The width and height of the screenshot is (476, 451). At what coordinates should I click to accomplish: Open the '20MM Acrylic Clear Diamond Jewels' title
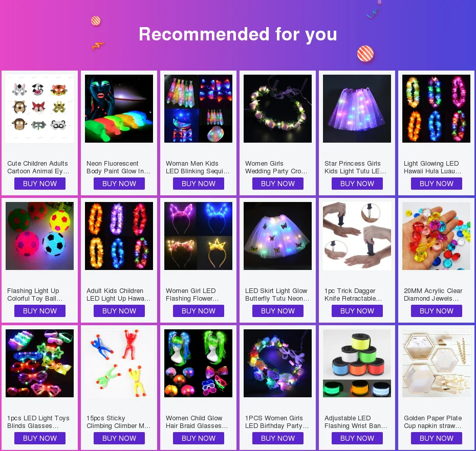pyautogui.click(x=433, y=295)
